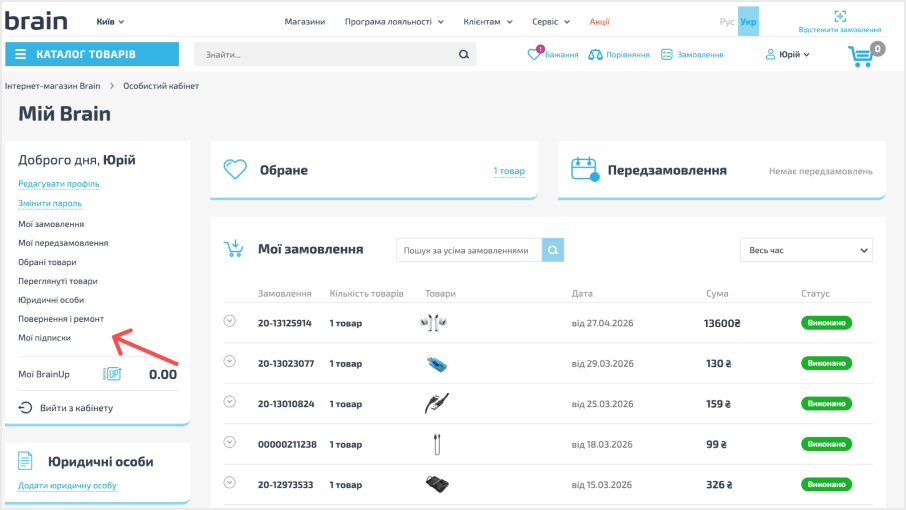The height and width of the screenshot is (510, 906).
Task: Click the Передзамовлення calendar icon
Action: (x=585, y=169)
